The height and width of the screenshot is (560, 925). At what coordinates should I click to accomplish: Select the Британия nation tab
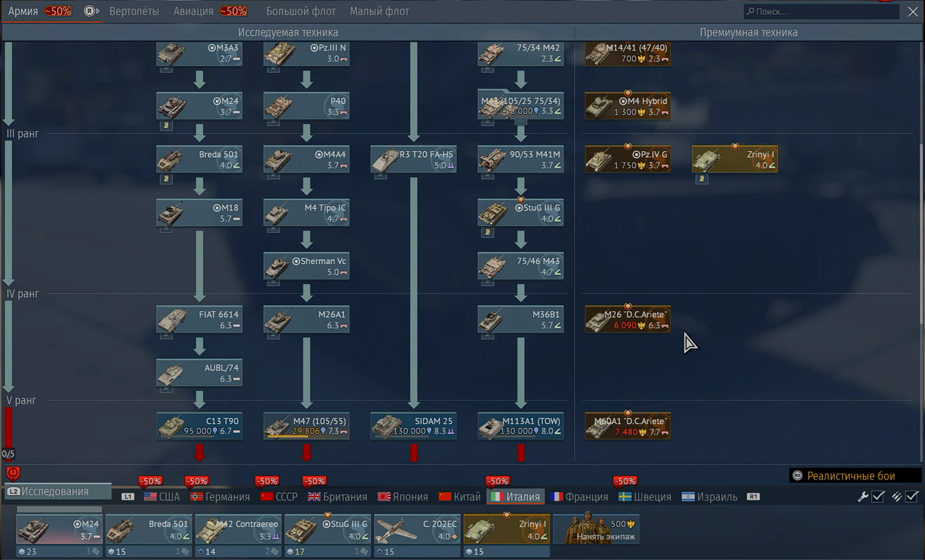pyautogui.click(x=338, y=497)
